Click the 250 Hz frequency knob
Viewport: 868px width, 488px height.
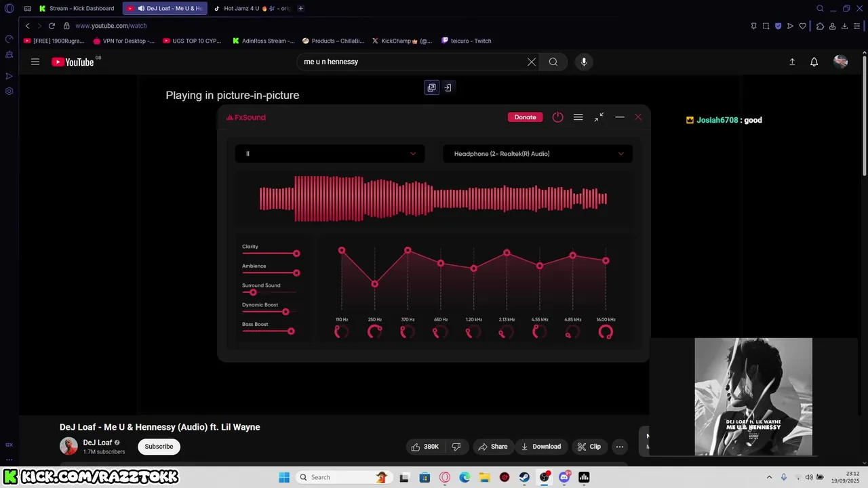pos(375,331)
